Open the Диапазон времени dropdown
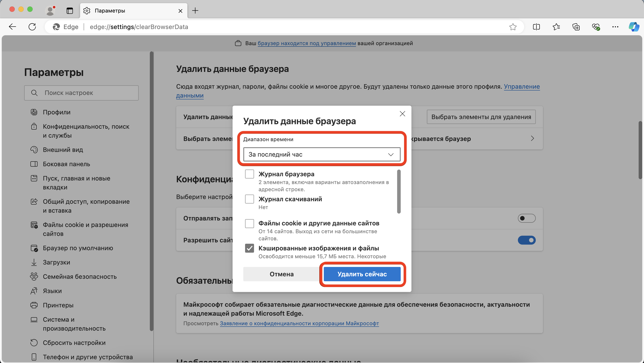Screen dimensions: 644x363 click(322, 154)
